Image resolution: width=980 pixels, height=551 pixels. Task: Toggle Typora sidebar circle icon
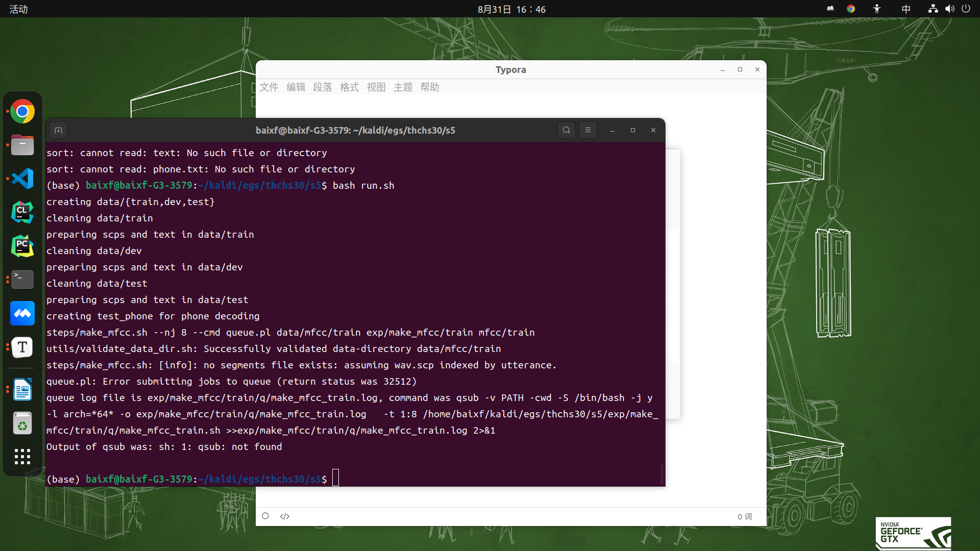pyautogui.click(x=265, y=516)
